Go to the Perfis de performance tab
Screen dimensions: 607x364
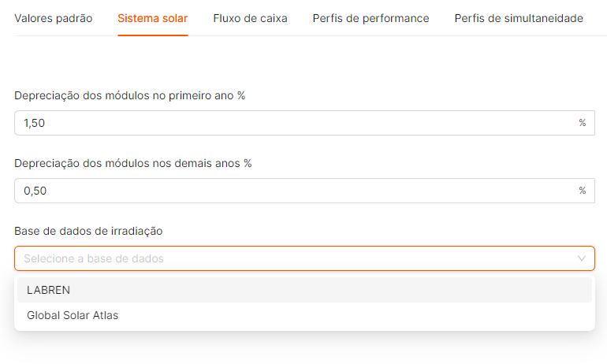point(371,18)
